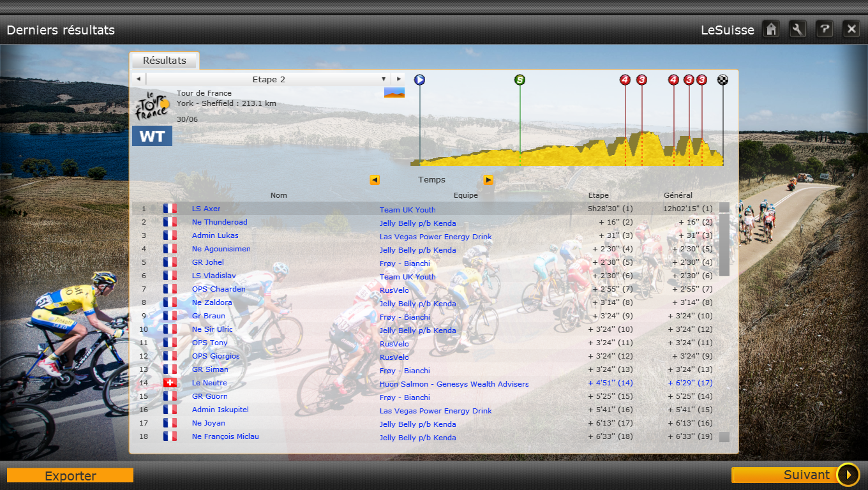868x490 pixels.
Task: Open rider GR Johel
Action: [208, 262]
